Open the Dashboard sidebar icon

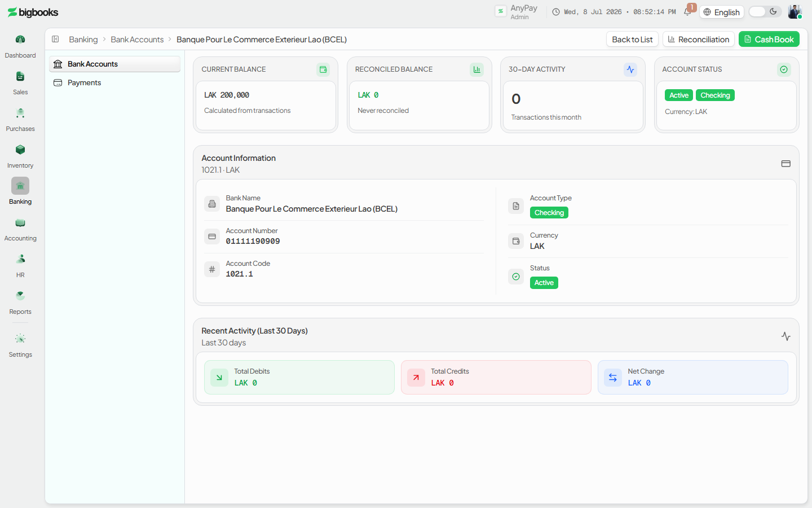20,40
